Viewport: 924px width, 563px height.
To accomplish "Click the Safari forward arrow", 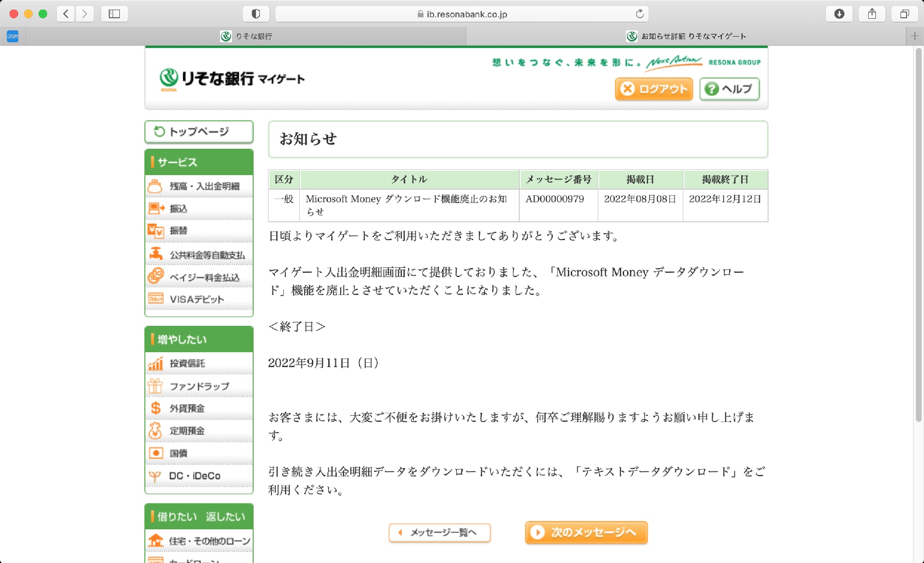I will point(85,13).
